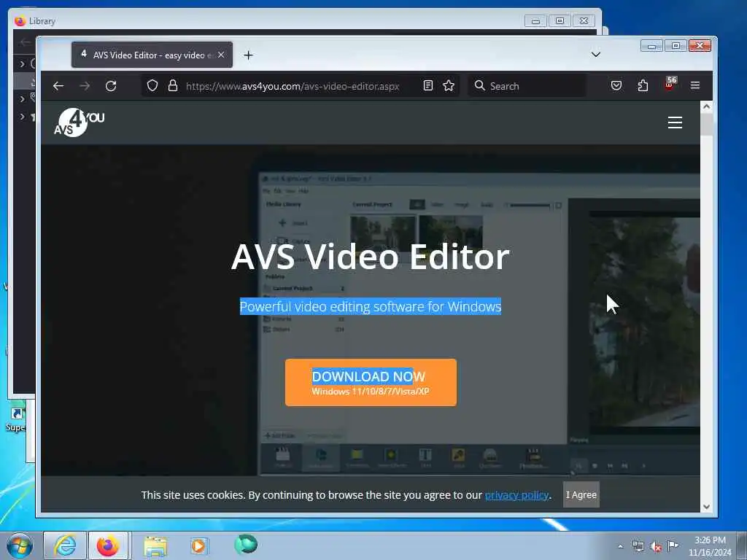The image size is (747, 560).
Task: Switch to Firefox in the taskbar
Action: click(x=108, y=545)
